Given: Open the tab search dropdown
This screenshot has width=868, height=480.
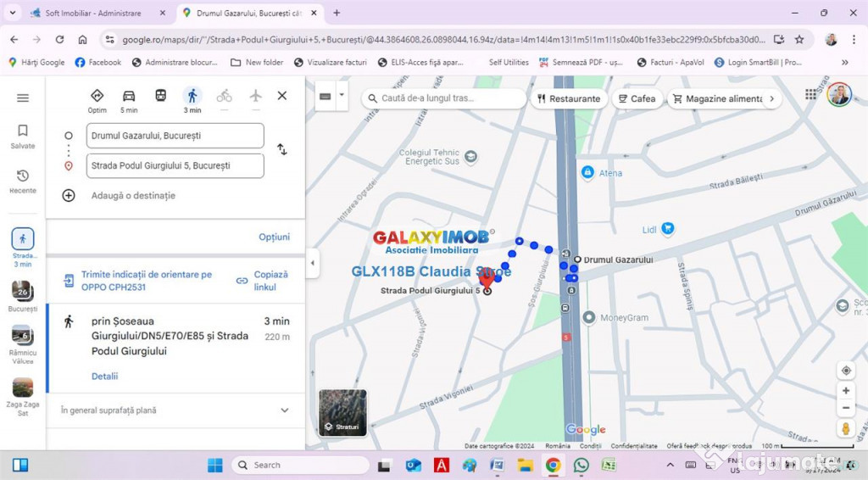Looking at the screenshot, I should (12, 13).
